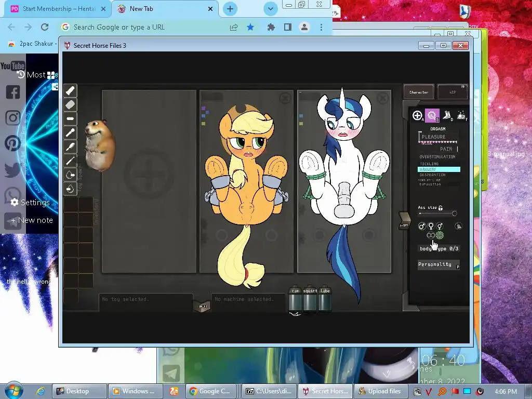Focus the Chrome address bar
The height and width of the screenshot is (399, 532).
146,27
